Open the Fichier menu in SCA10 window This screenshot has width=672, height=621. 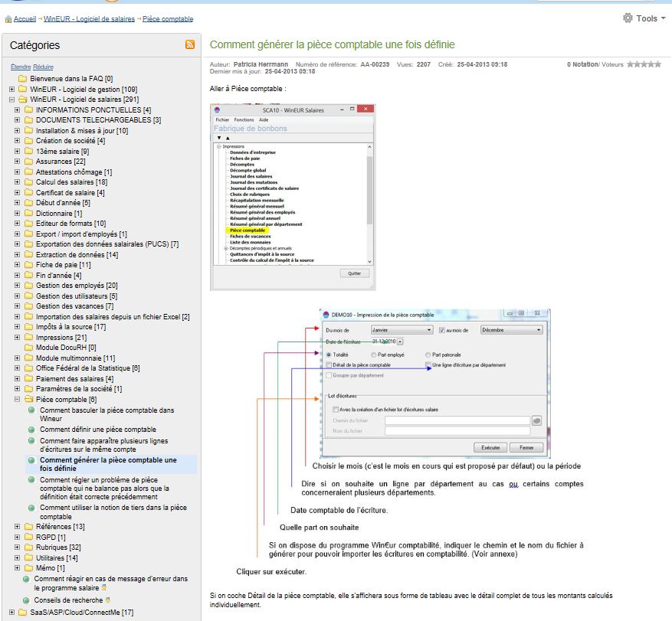(222, 120)
